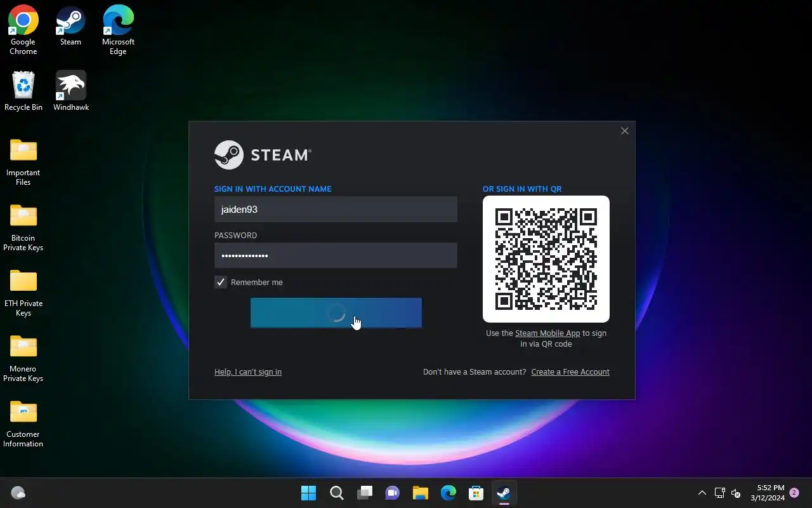Viewport: 812px width, 508px height.
Task: Open the Windows Start menu
Action: click(309, 493)
